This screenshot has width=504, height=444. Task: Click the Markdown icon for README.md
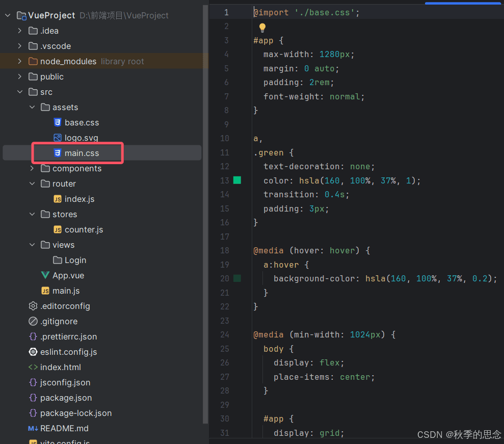(x=33, y=428)
